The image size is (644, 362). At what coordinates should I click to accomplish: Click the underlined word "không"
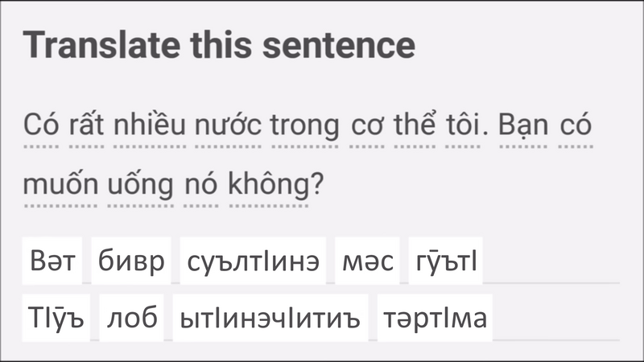tap(269, 185)
